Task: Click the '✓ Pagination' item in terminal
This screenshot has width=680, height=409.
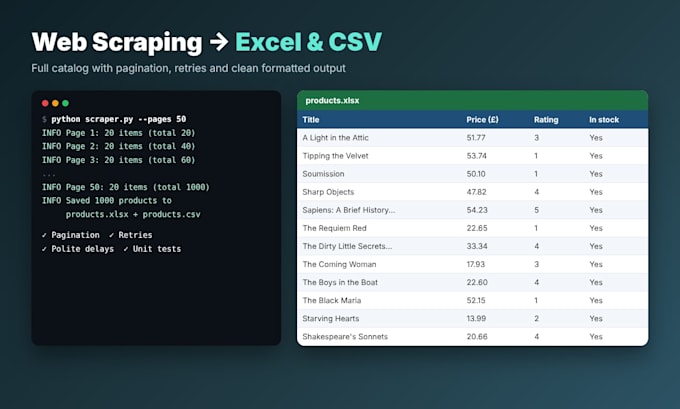Action: 71,235
